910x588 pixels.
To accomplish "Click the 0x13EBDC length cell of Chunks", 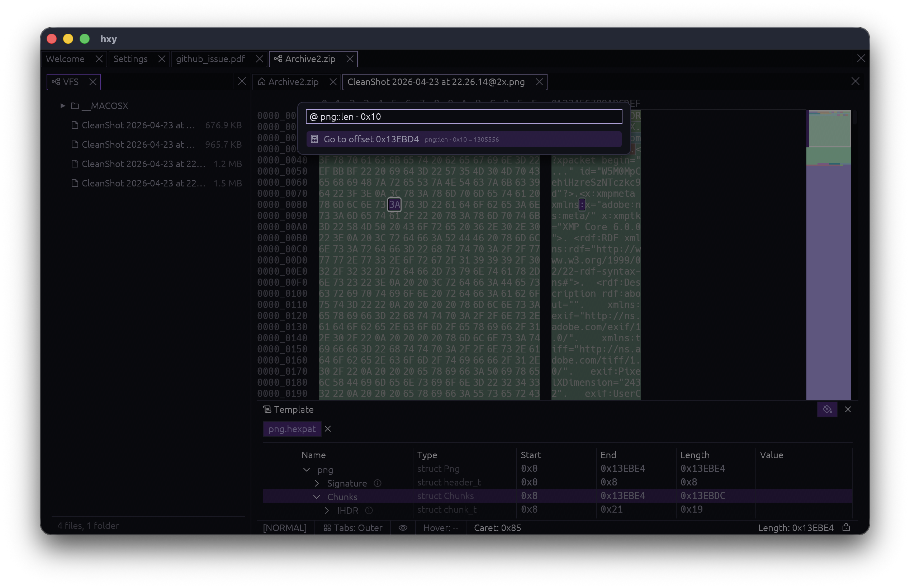I will (x=703, y=496).
